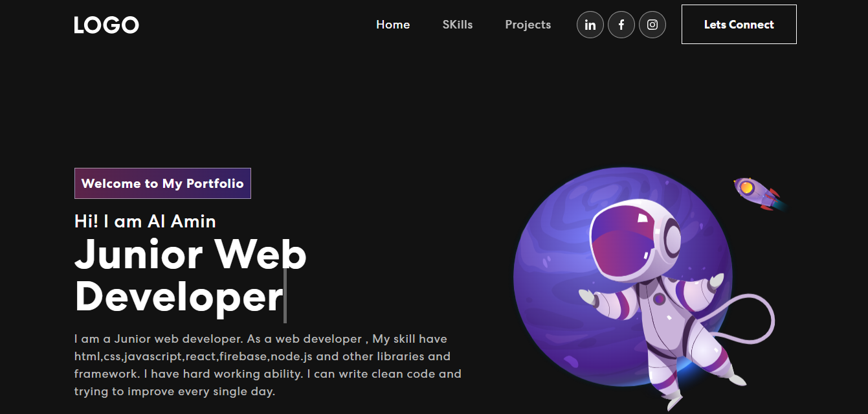Open the Facebook social icon
Screen dimensions: 868x414
tap(621, 25)
